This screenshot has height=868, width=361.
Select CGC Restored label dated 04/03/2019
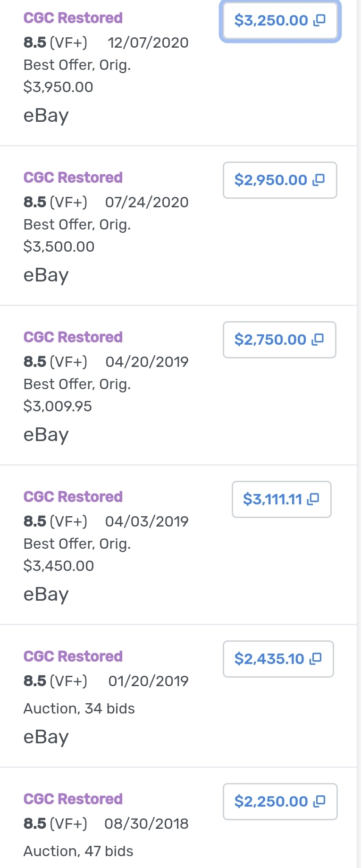(x=73, y=497)
